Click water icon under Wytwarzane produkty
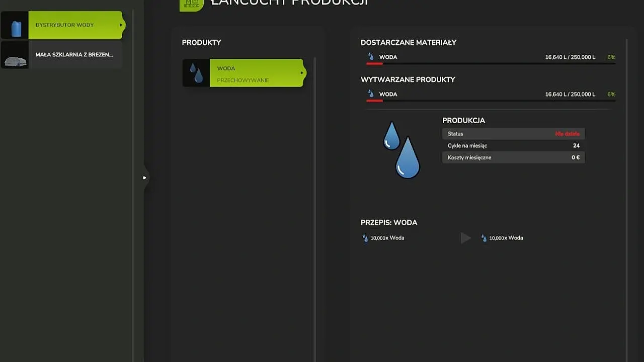The height and width of the screenshot is (362, 644). (x=371, y=95)
